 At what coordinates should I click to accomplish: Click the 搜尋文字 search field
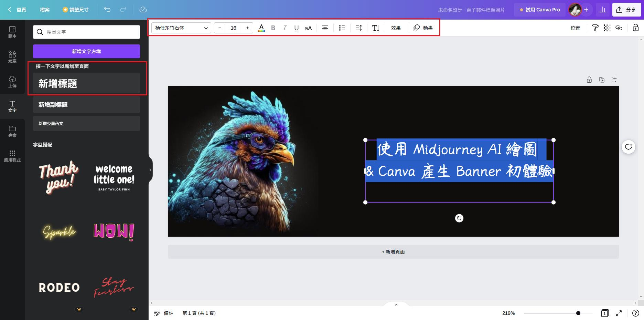86,32
